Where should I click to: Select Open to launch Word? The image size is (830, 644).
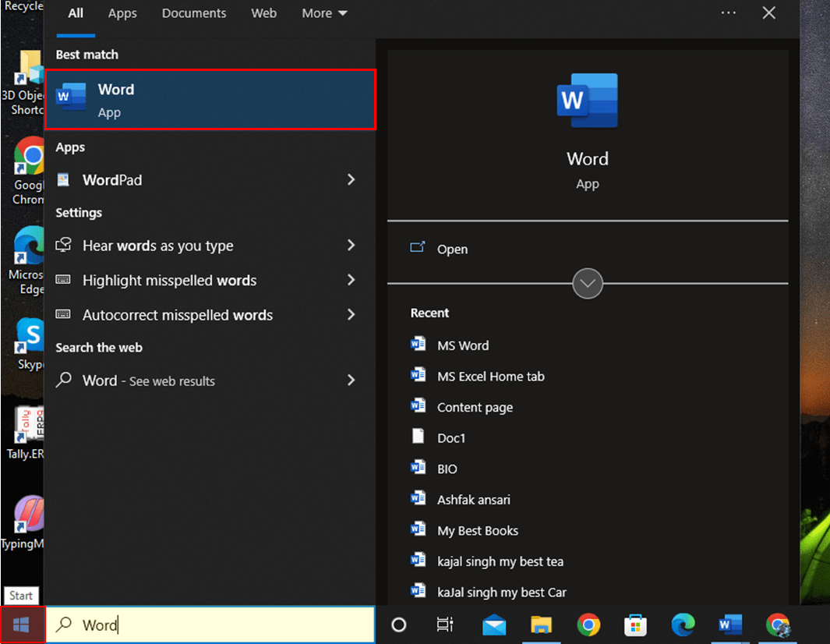pos(452,249)
